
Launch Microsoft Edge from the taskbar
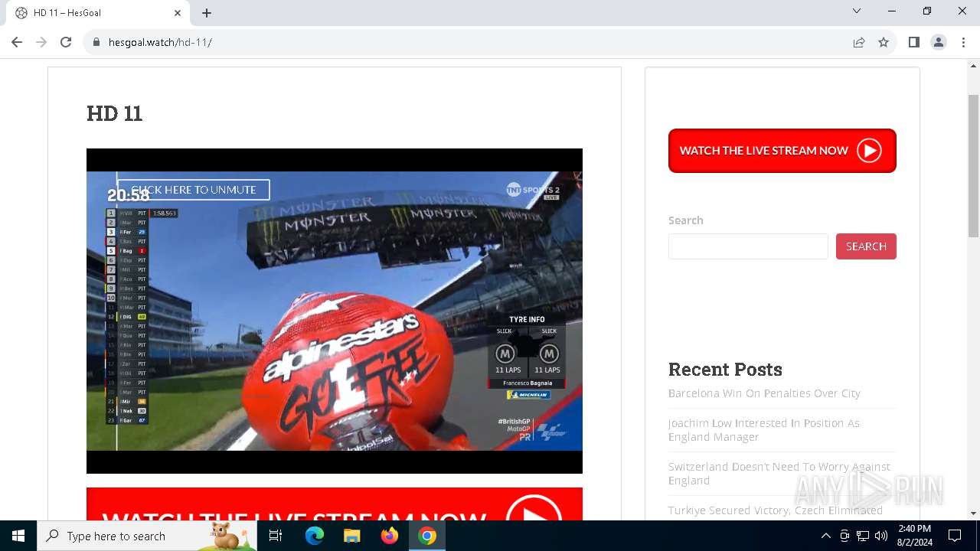pos(315,536)
